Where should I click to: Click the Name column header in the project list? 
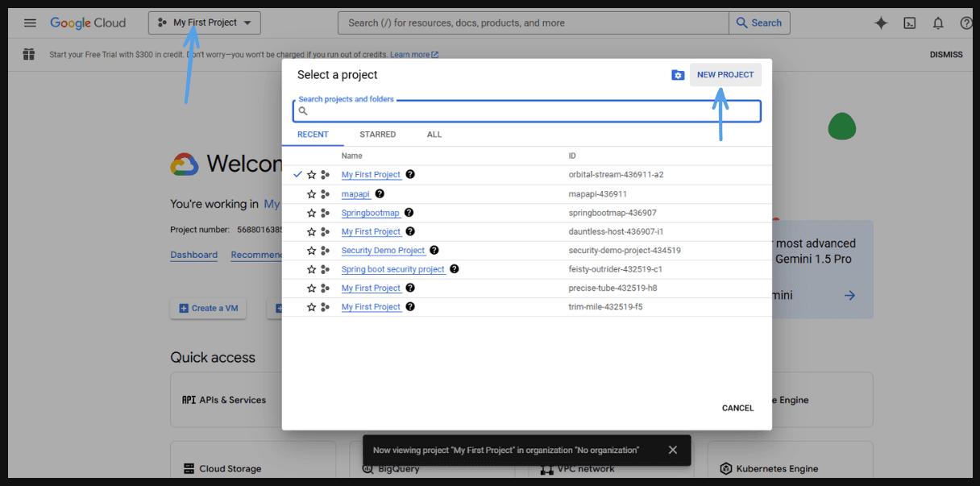(x=351, y=156)
